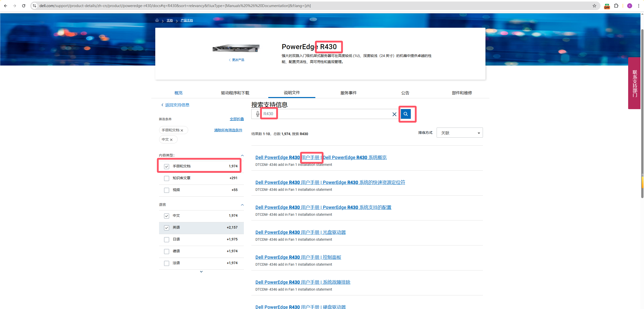Click 清除所有筛选条件 link
The image size is (644, 309).
(228, 130)
